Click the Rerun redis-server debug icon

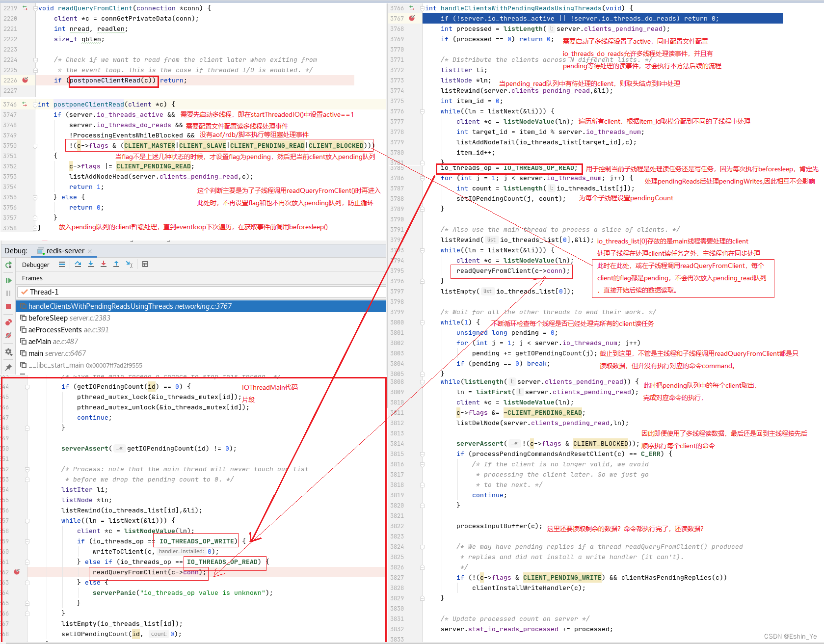tap(8, 265)
